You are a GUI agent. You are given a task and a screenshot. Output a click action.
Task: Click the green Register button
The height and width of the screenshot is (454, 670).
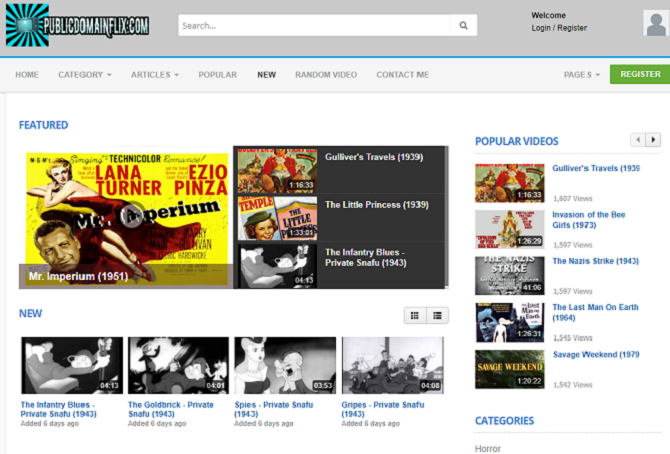pos(640,74)
